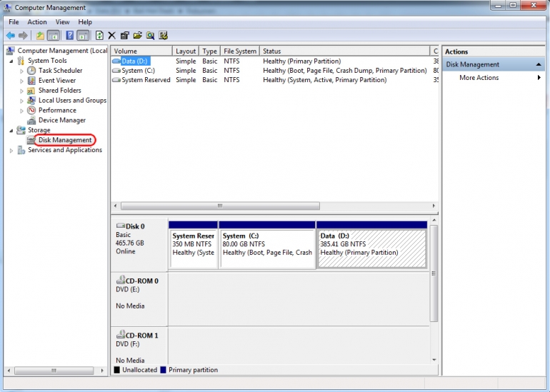Screen dimensions: 550x392
Task: Click the Back arrow toolbar button
Action: point(11,36)
